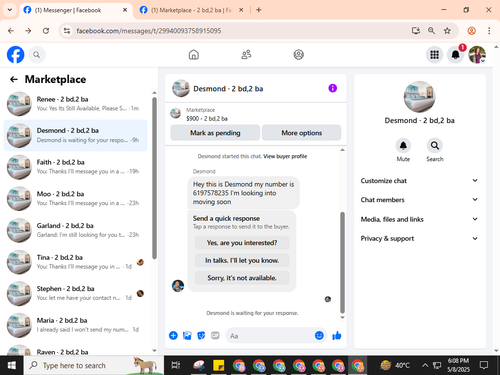Search in the Desmond conversation
The image size is (500, 375).
point(435,146)
